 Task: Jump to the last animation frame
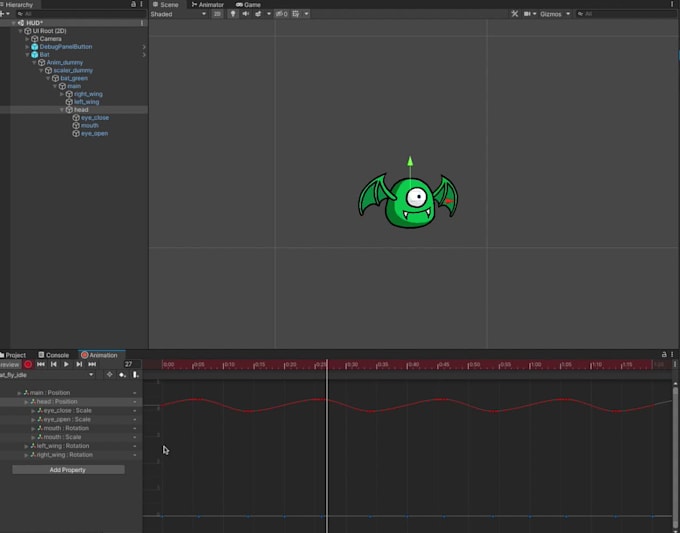click(x=92, y=364)
